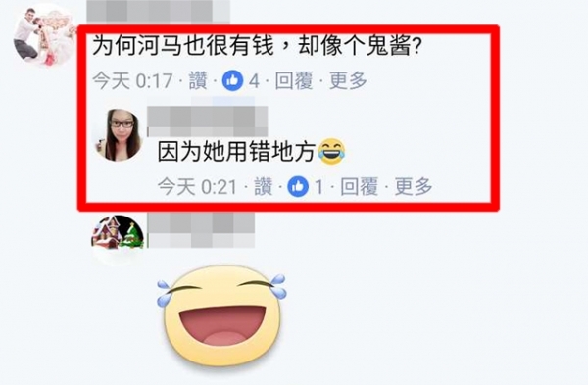The height and width of the screenshot is (385, 588).
Task: Reply to the 0:17 hippo comment
Action: pyautogui.click(x=294, y=80)
